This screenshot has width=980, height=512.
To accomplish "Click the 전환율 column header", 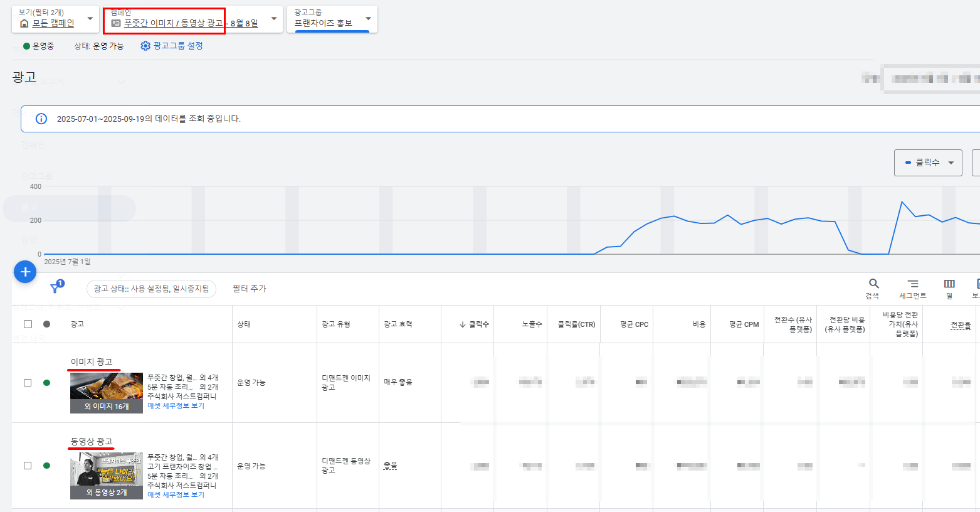I will pos(961,324).
